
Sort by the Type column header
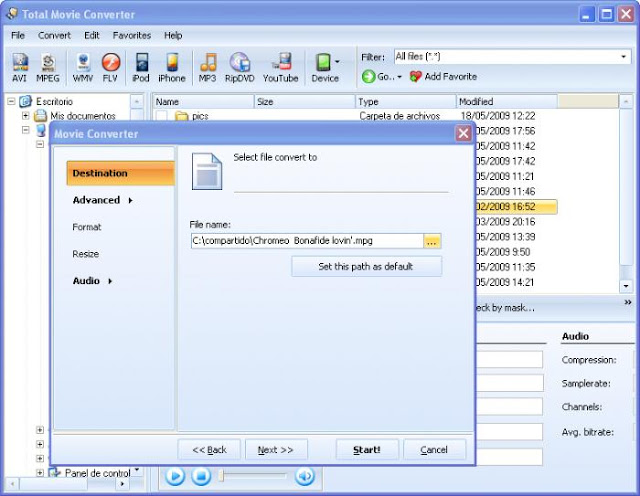click(405, 102)
